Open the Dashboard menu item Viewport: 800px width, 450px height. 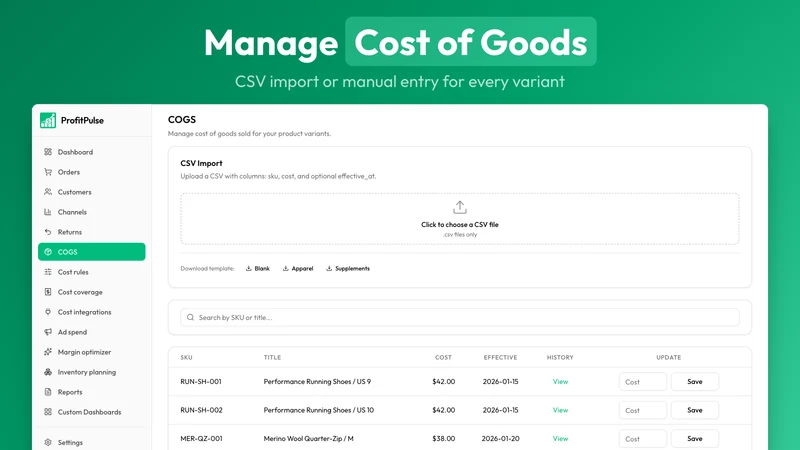(91, 152)
